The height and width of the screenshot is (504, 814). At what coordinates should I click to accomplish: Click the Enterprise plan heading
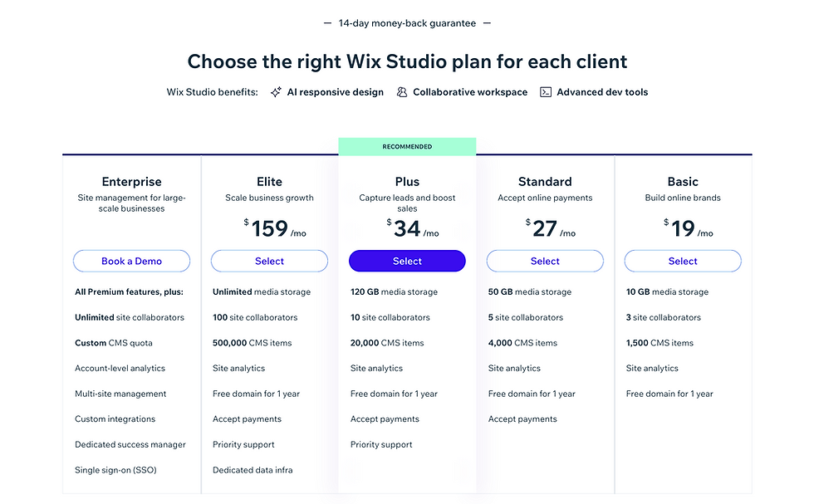click(131, 182)
